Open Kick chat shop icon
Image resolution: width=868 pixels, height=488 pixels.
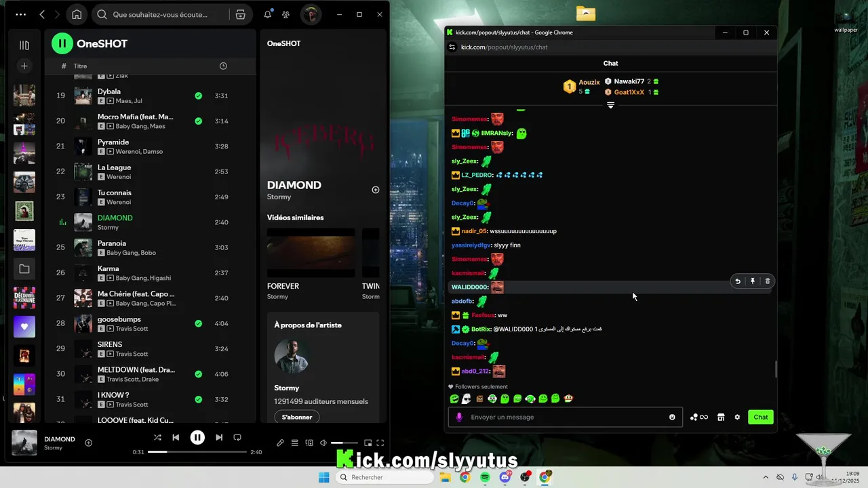coord(721,417)
